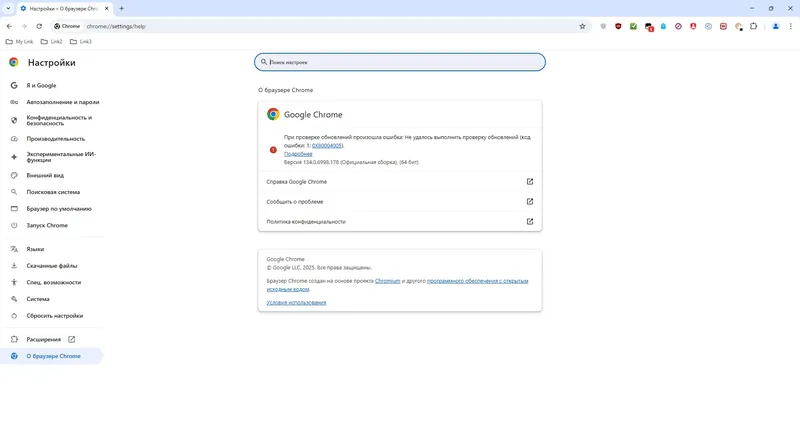Open Система settings section
The height and width of the screenshot is (433, 800).
(x=38, y=299)
